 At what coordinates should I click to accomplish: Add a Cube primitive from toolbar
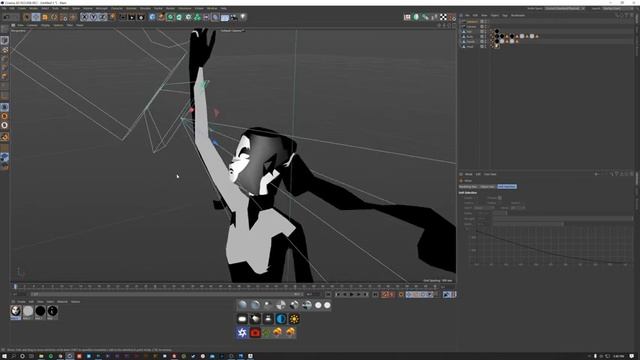tap(152, 17)
